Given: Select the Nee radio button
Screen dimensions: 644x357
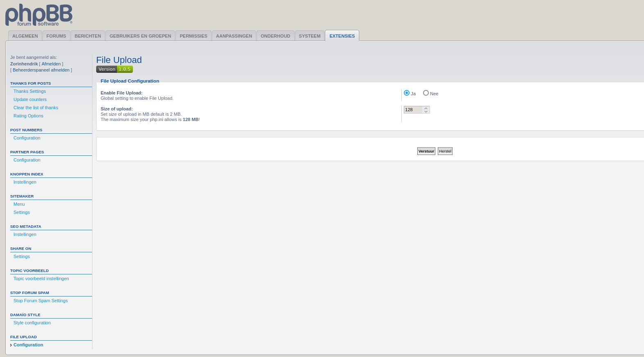Looking at the screenshot, I should point(426,93).
